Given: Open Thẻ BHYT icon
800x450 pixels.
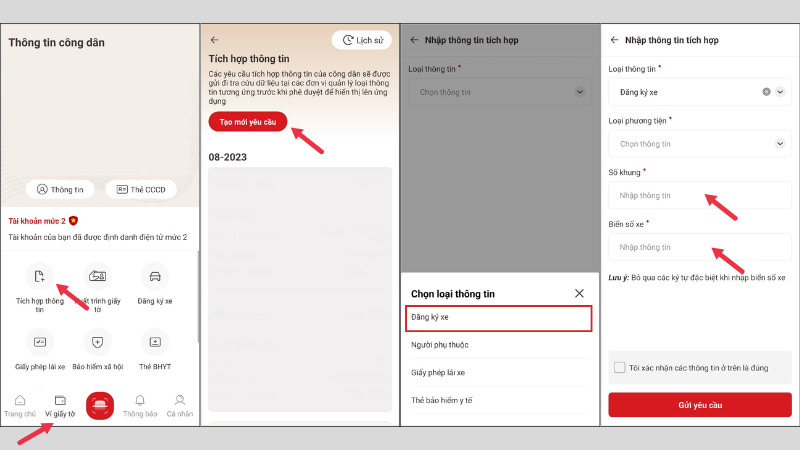Looking at the screenshot, I should pos(155,343).
